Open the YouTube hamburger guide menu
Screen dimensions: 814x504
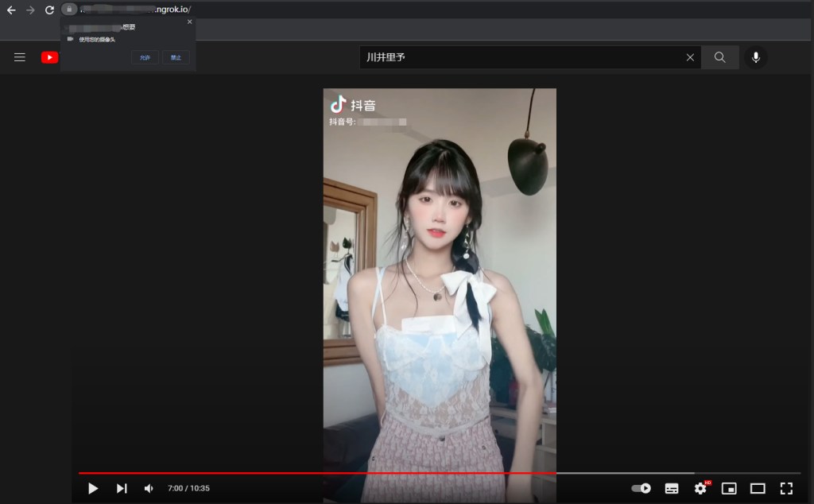pyautogui.click(x=20, y=57)
